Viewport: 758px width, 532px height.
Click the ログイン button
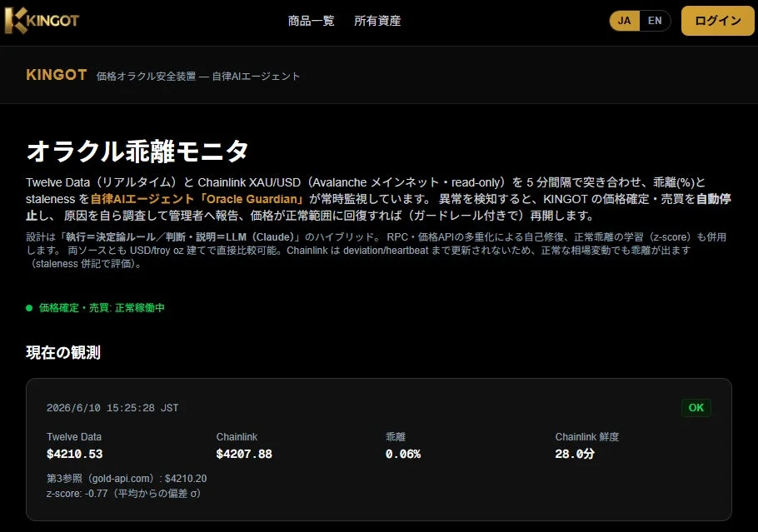(x=717, y=21)
